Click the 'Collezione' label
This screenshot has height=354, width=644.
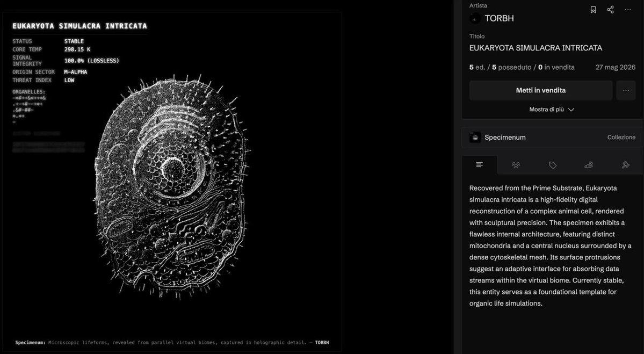(x=621, y=137)
